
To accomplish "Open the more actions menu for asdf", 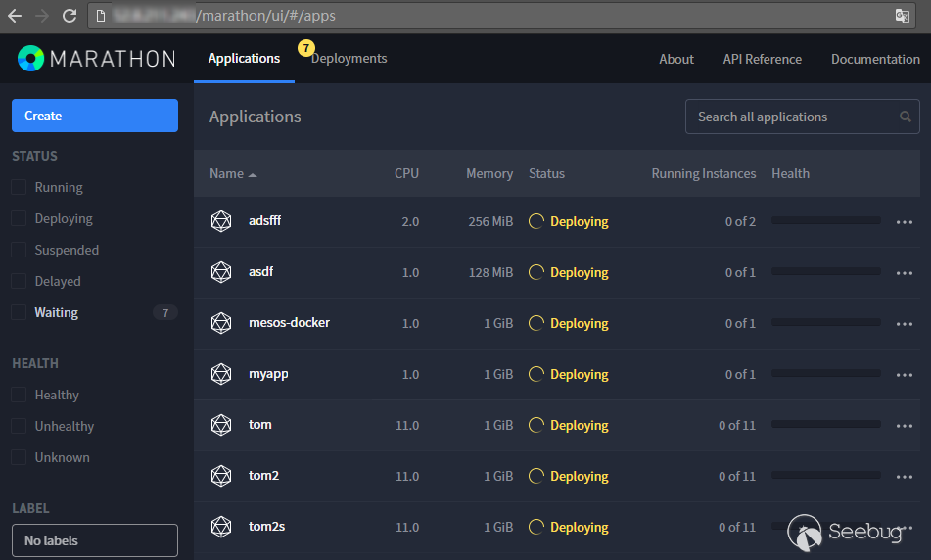I will (904, 273).
